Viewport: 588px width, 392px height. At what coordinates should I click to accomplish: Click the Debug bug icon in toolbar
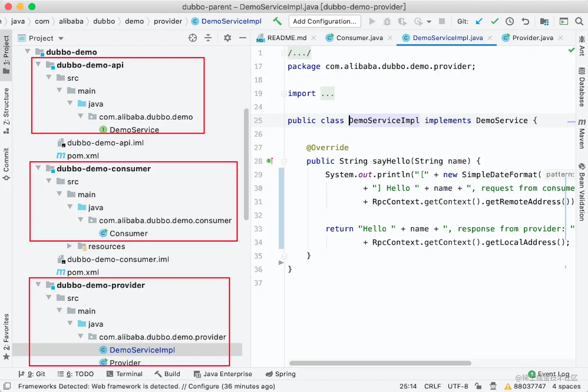[x=387, y=21]
